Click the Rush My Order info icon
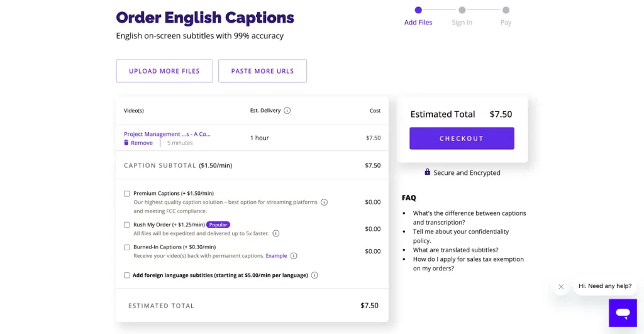This screenshot has height=334, width=644. coord(276,233)
